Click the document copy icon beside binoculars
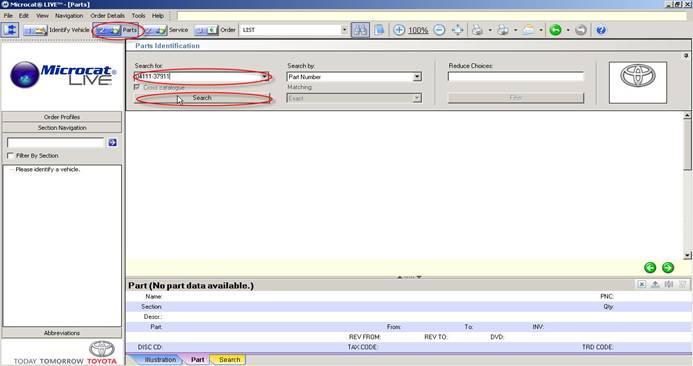Viewport: 693px width, 366px height. [379, 30]
